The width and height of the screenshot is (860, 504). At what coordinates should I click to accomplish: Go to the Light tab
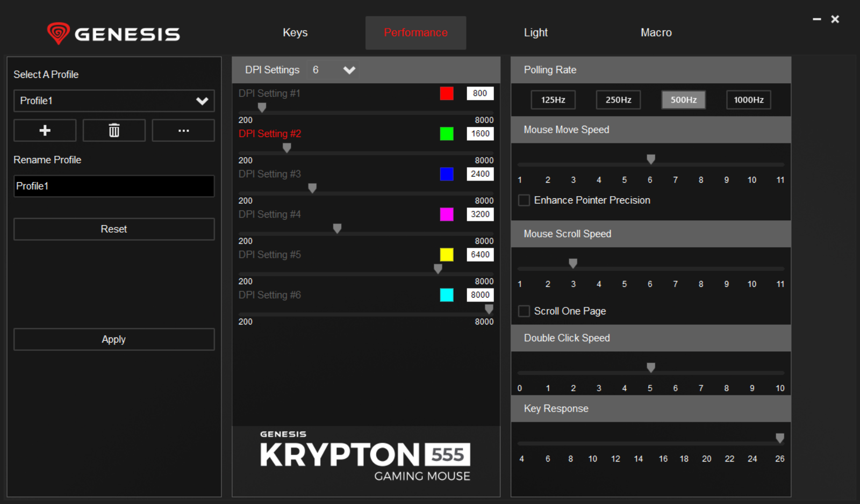(536, 33)
